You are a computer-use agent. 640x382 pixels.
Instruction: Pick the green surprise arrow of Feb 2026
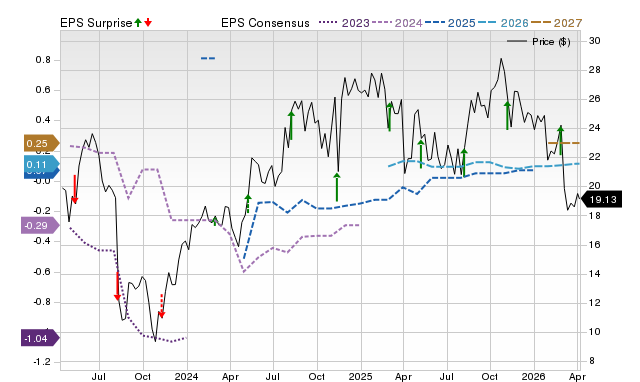[560, 140]
